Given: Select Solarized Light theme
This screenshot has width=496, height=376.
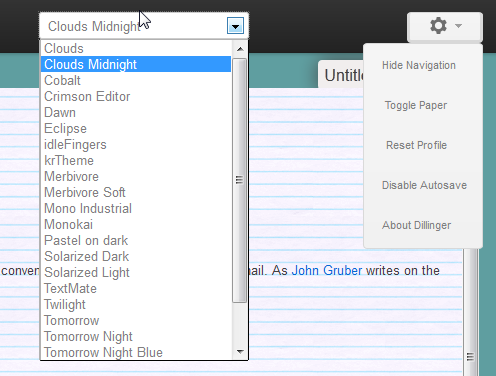Looking at the screenshot, I should [x=136, y=272].
